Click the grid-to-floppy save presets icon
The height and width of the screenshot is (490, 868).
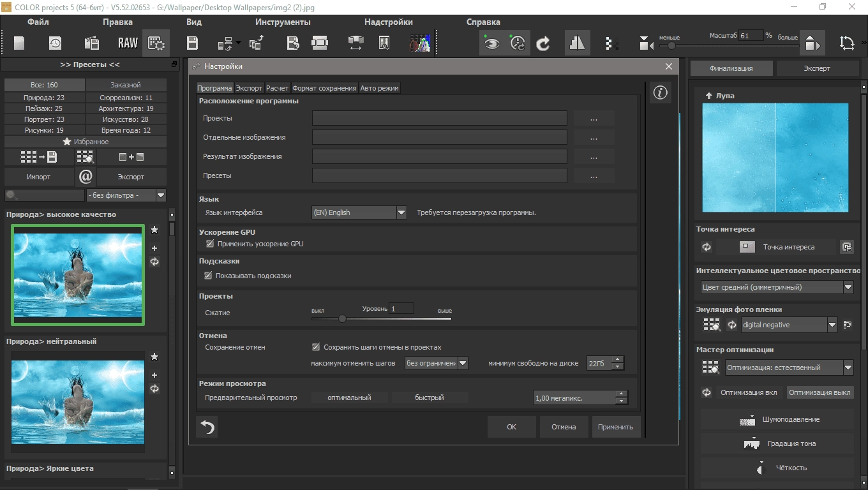click(38, 157)
